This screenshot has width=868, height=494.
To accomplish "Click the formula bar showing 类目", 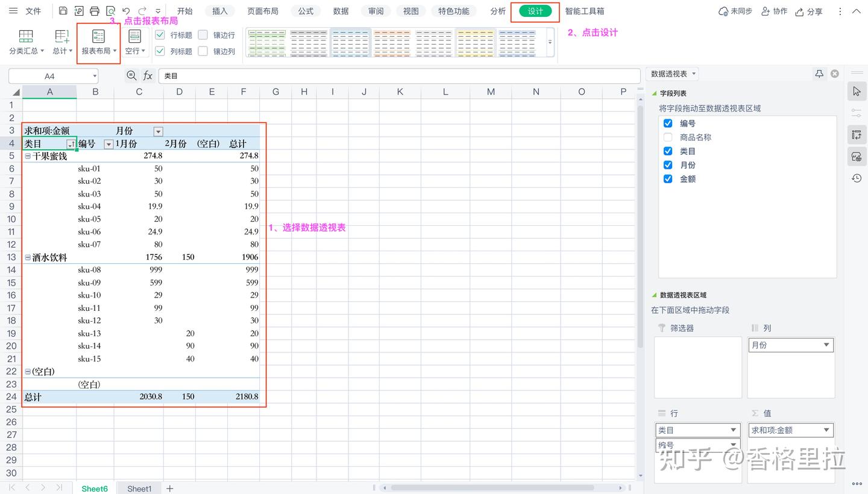I will (399, 76).
